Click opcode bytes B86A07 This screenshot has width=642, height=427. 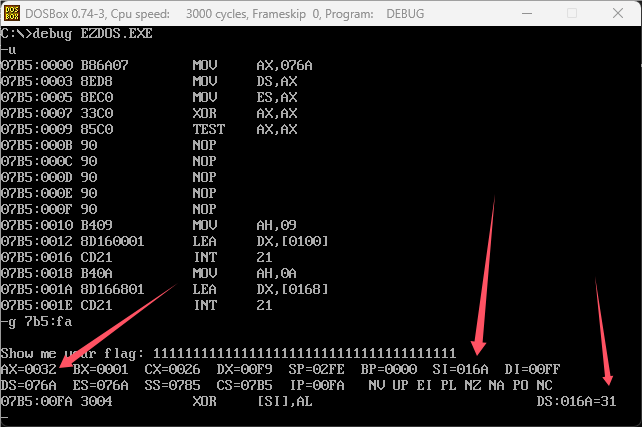104,65
